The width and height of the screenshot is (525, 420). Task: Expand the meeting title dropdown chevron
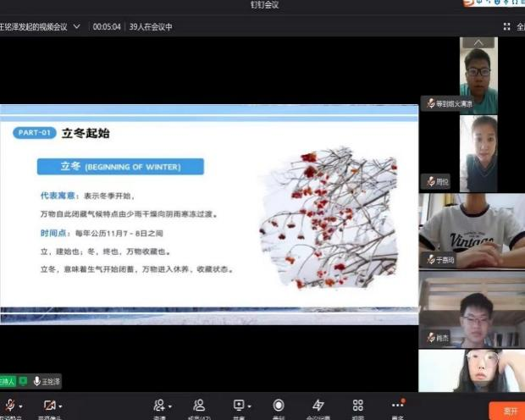77,26
